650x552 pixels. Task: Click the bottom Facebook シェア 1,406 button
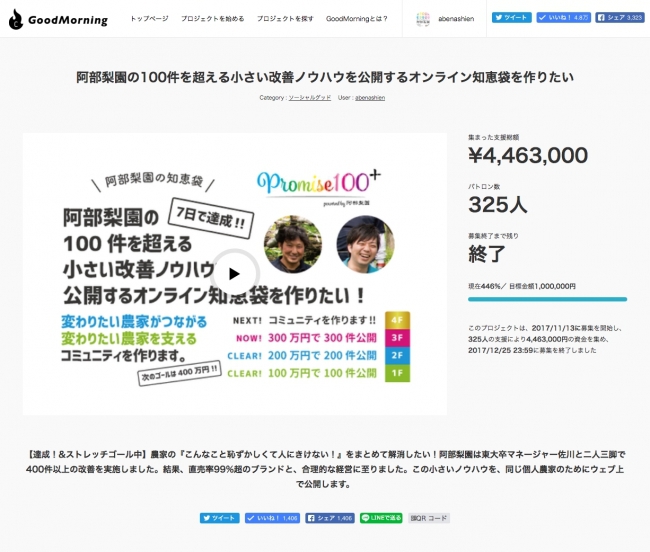330,518
